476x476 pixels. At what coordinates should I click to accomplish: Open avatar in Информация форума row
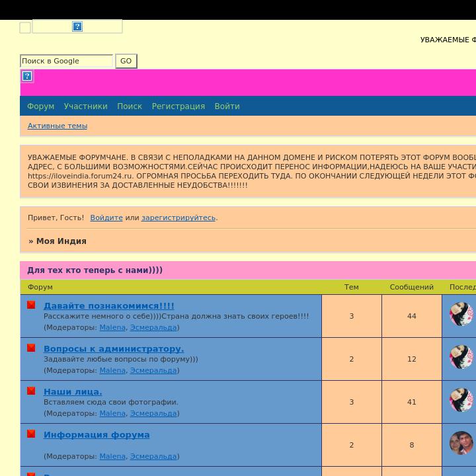pos(461,443)
